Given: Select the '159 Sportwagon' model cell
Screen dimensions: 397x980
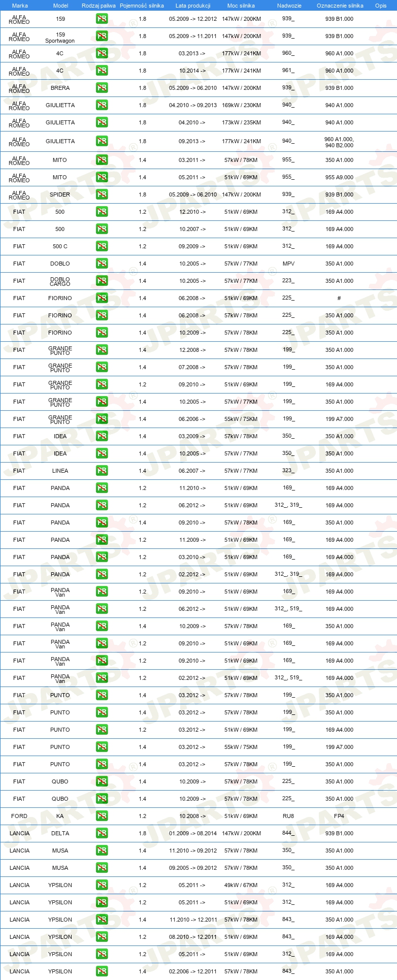Looking at the screenshot, I should pyautogui.click(x=60, y=38).
